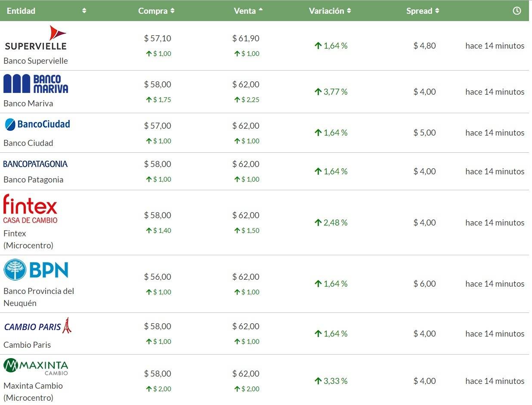Select the Fintex (Microcentro) entity name
The height and width of the screenshot is (405, 532).
tap(28, 239)
